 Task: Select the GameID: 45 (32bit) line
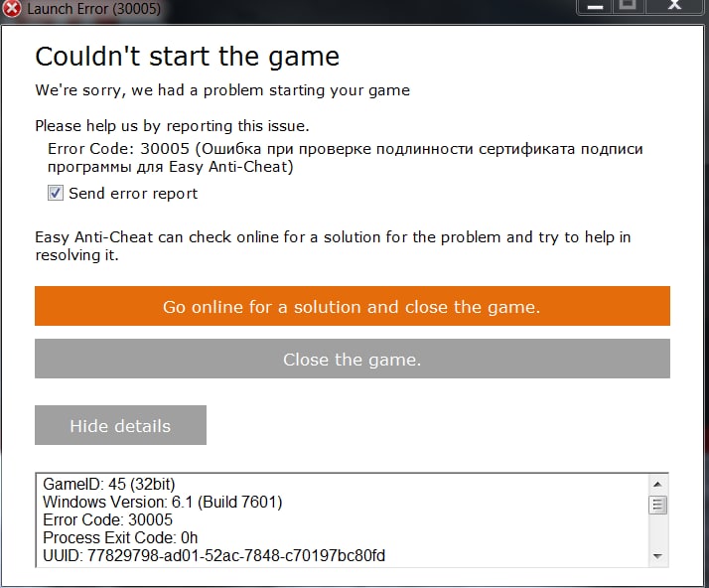tap(109, 484)
